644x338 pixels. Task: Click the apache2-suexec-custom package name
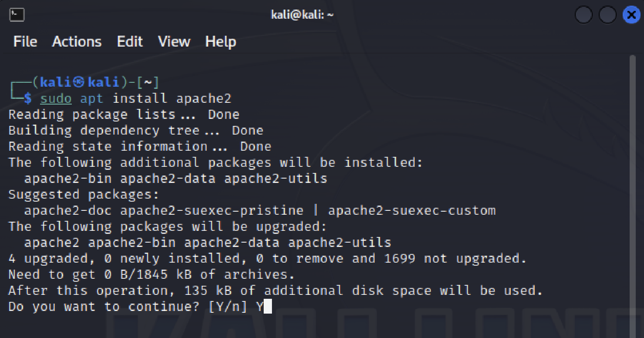tap(412, 210)
